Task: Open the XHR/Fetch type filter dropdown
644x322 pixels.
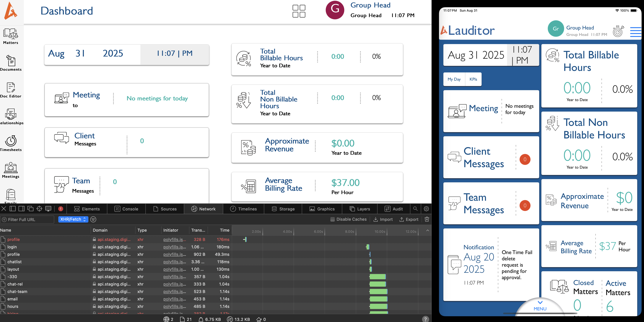Action: 73,219
